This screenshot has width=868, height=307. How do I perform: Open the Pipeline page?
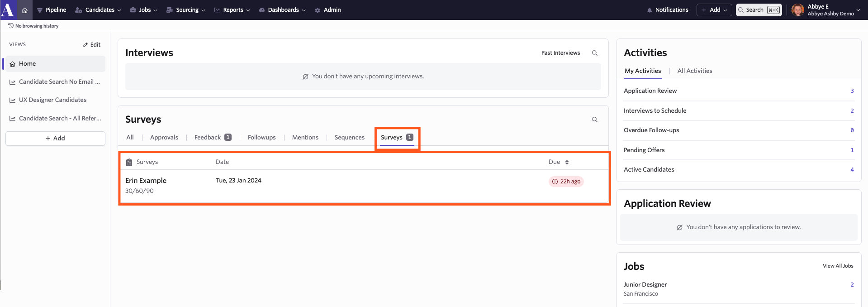tap(52, 10)
